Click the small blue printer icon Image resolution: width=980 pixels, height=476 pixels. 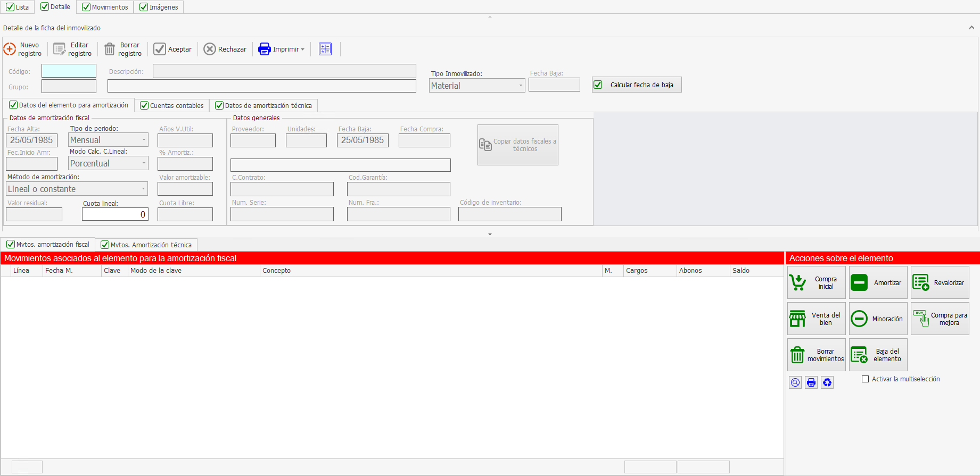tap(811, 382)
